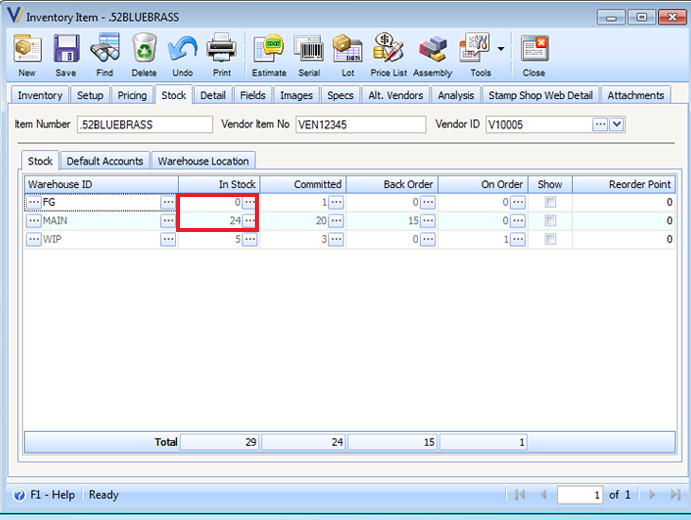
Task: Open In Stock details for FG row
Action: pyautogui.click(x=249, y=202)
